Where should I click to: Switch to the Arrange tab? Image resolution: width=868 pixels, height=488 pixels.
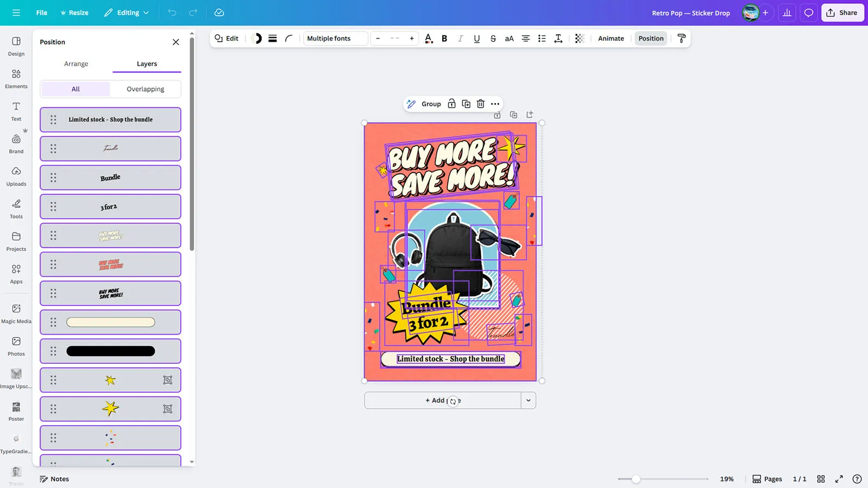76,64
